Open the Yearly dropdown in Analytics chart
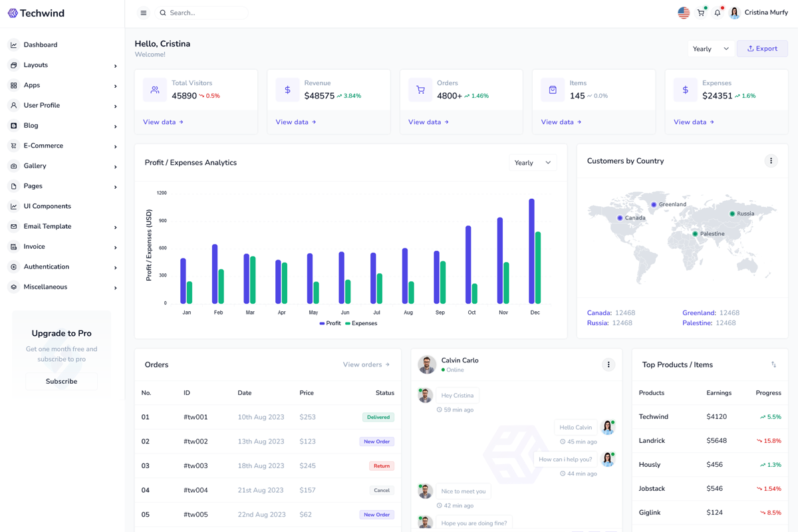798x532 pixels. [x=533, y=163]
